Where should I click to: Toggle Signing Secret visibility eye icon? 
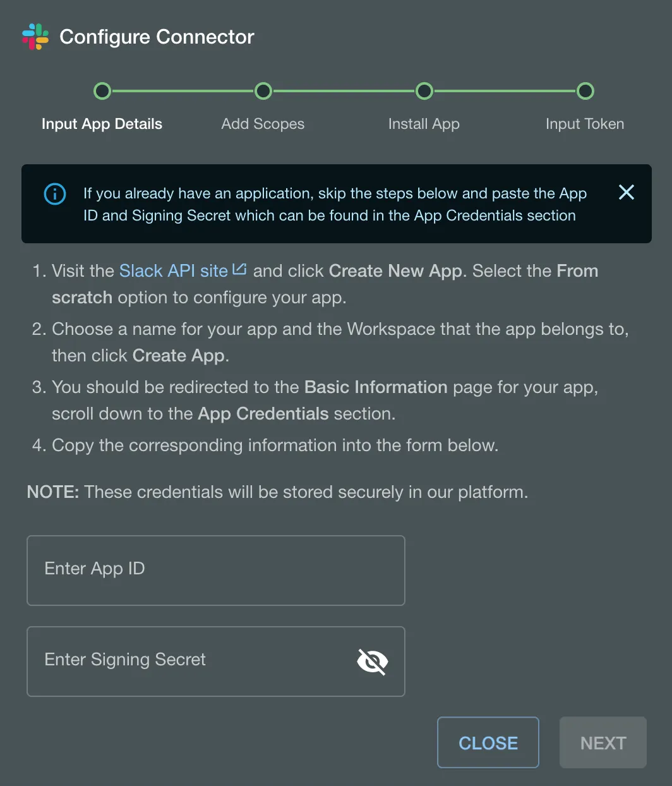pos(373,662)
